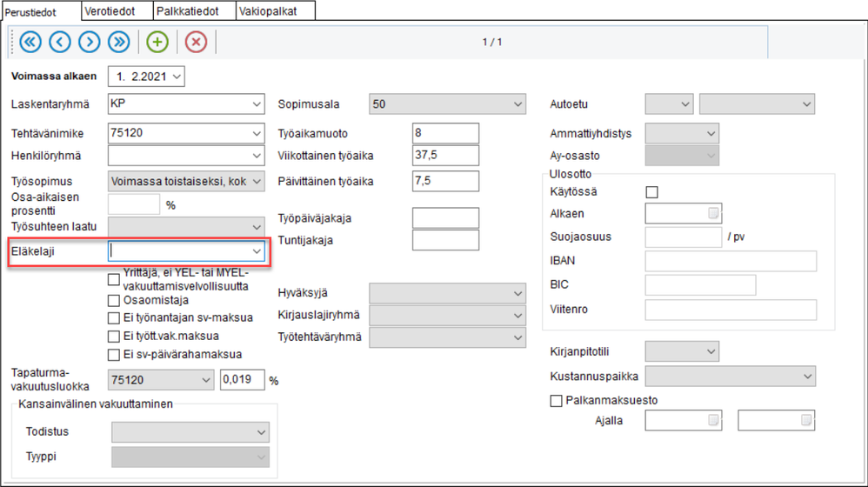Screen dimensions: 868x487
Task: Check Ei tyött.vak.maksua option
Action: (x=113, y=337)
